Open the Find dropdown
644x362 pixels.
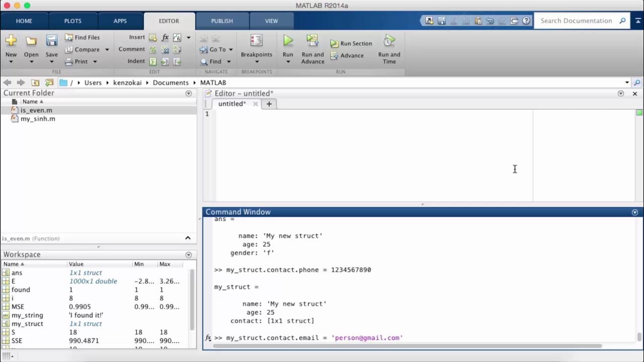(x=228, y=62)
